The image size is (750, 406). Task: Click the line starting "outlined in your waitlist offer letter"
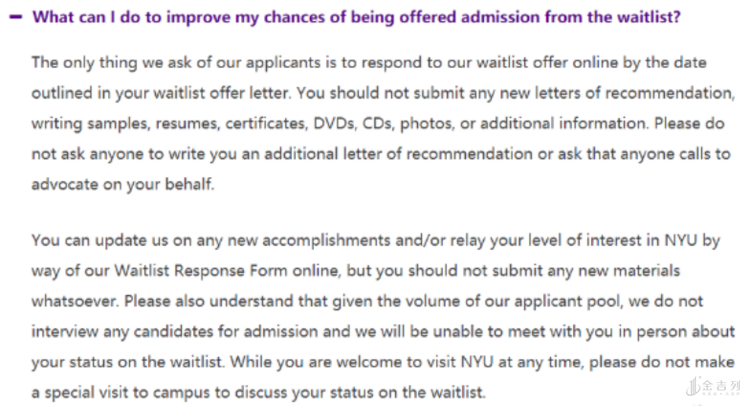pos(380,94)
